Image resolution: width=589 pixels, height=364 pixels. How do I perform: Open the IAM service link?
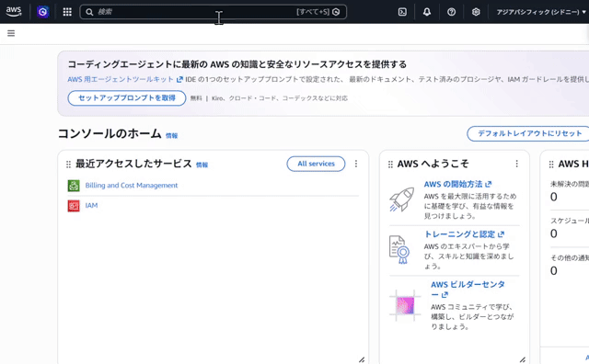pos(91,206)
